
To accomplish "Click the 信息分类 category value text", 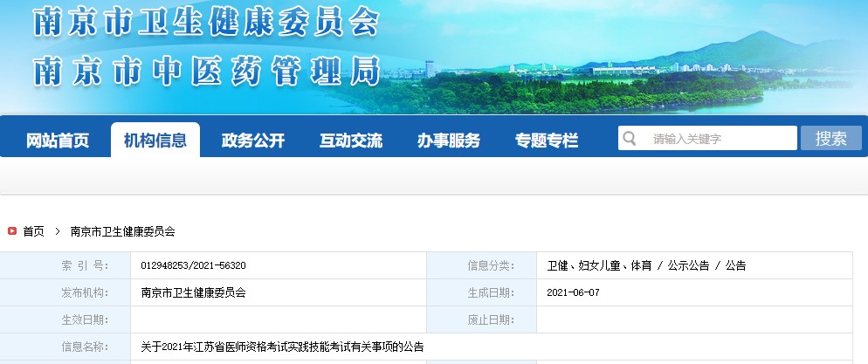I will [646, 265].
